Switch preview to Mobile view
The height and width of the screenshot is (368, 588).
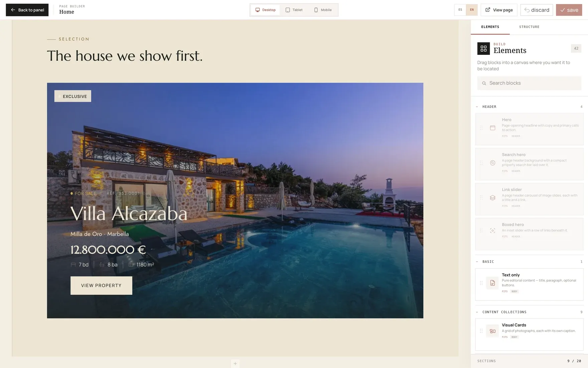tap(323, 10)
